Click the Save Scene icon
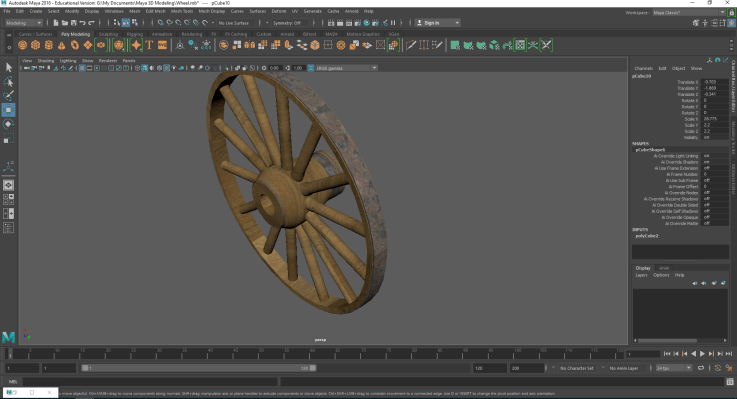Image resolution: width=737 pixels, height=399 pixels. point(74,23)
